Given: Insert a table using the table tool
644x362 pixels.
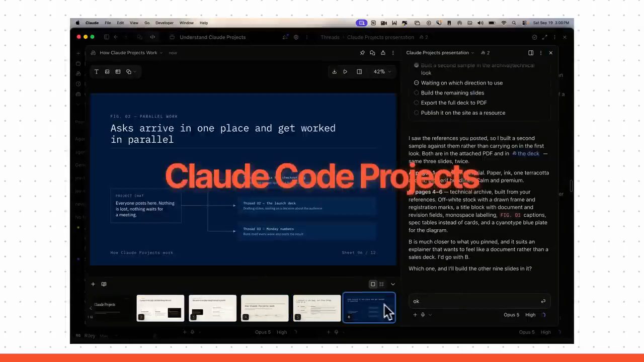Looking at the screenshot, I should pos(118,72).
